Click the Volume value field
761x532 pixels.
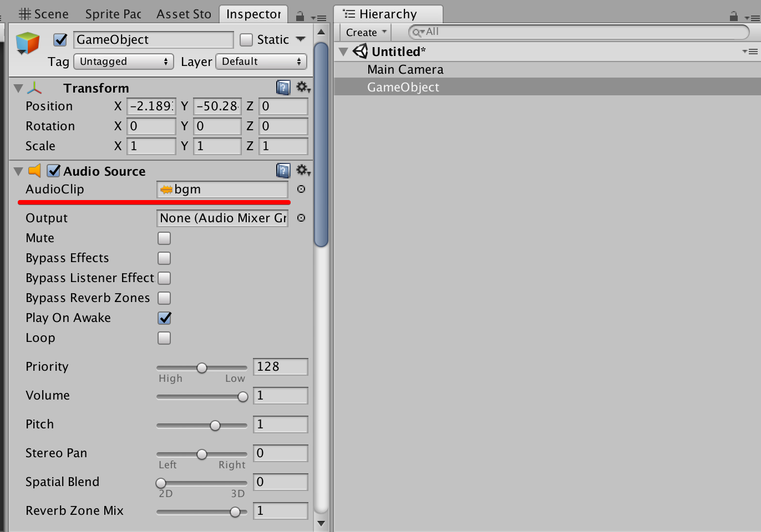[x=281, y=396]
